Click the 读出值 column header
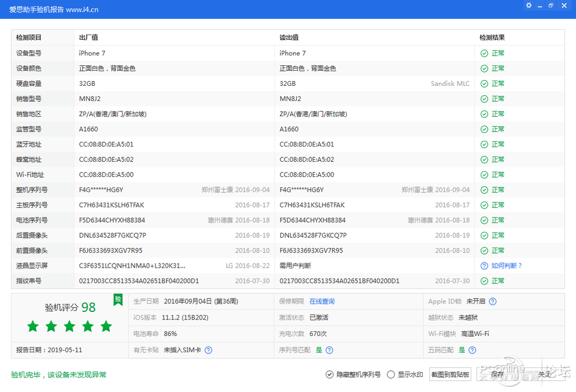576x392 pixels. point(289,37)
